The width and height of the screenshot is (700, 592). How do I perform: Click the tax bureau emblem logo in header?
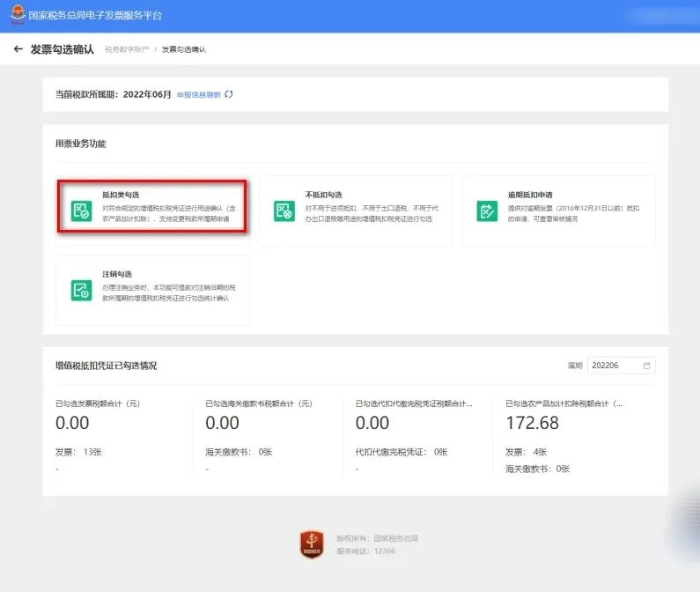[x=18, y=14]
